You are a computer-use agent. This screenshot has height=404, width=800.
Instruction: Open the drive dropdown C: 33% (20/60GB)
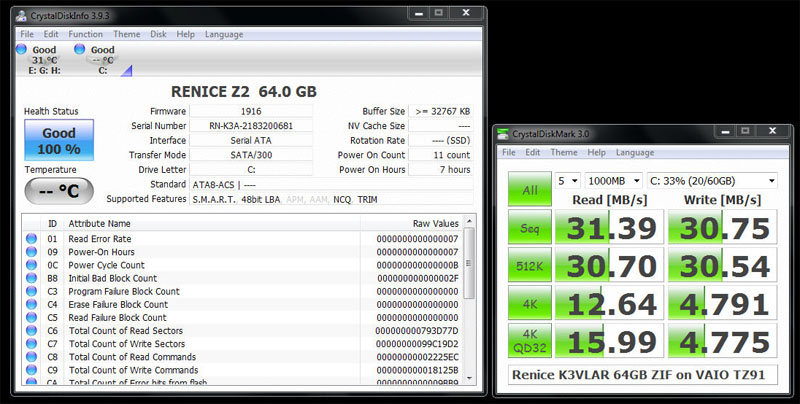pos(712,181)
